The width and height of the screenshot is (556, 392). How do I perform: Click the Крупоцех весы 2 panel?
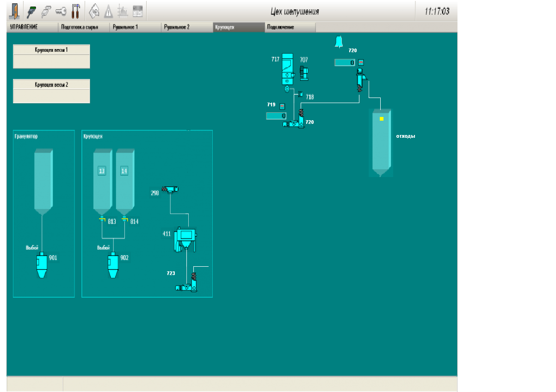coord(51,91)
